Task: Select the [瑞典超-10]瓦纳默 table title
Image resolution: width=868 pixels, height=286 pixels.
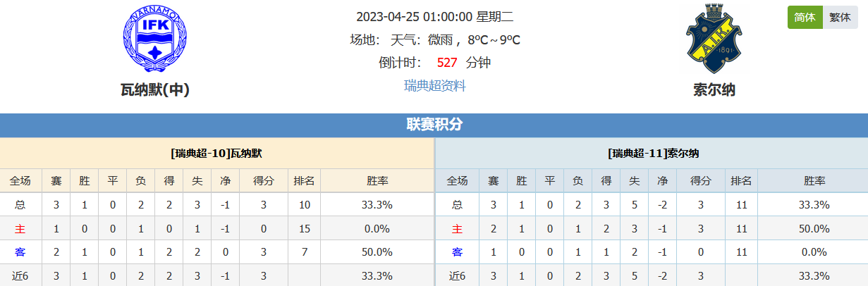Action: tap(216, 153)
